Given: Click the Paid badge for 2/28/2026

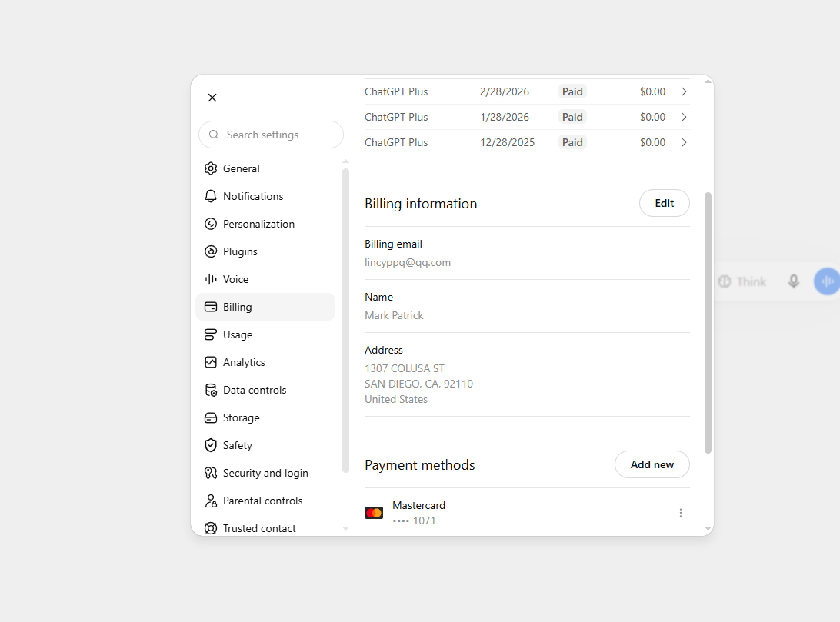Looking at the screenshot, I should click(572, 91).
